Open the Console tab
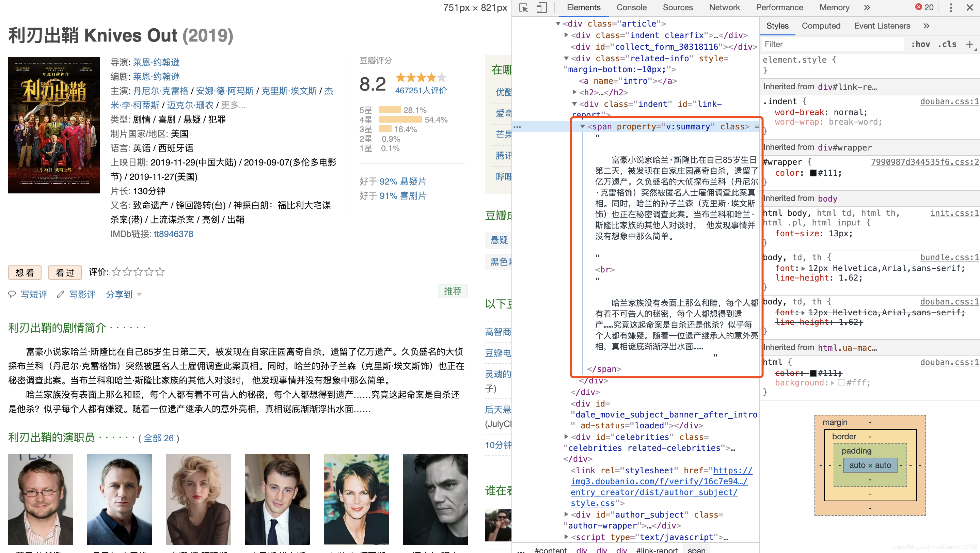980x553 pixels. click(x=631, y=7)
